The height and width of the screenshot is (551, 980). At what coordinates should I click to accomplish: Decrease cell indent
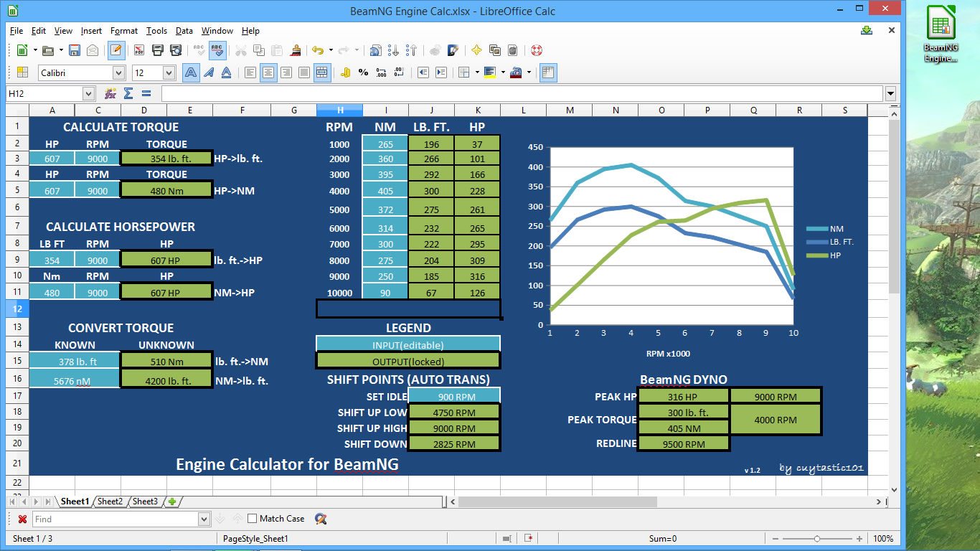pyautogui.click(x=423, y=72)
